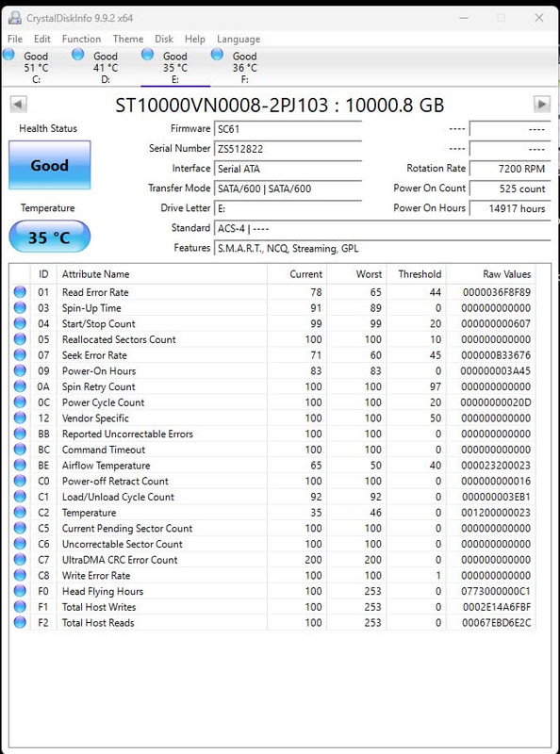Go to next disk with right arrow
Screen dimensions: 560x754
pos(542,104)
